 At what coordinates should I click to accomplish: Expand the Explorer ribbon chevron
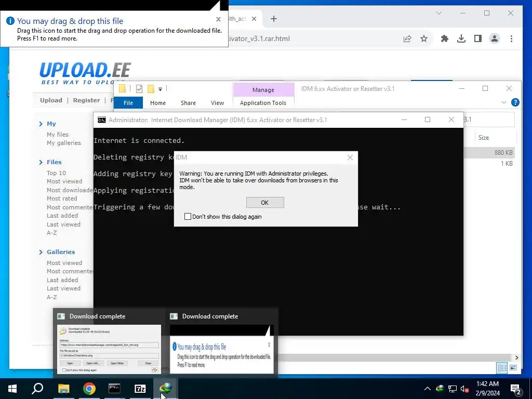tap(504, 102)
